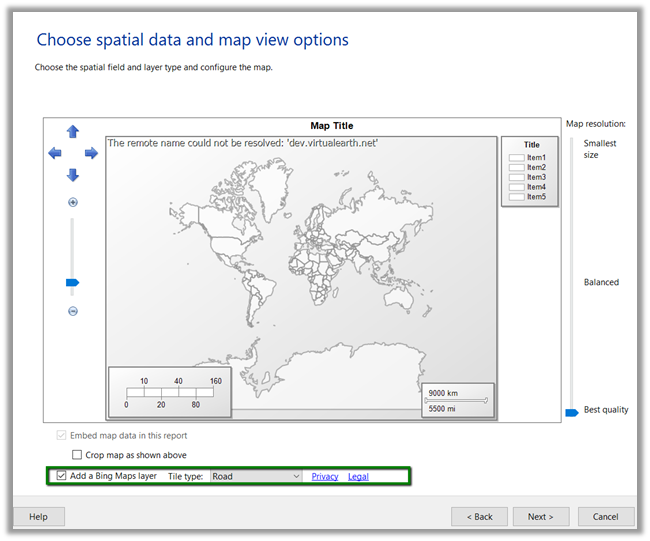
Task: Toggle Embed map data in this report
Action: pos(62,436)
